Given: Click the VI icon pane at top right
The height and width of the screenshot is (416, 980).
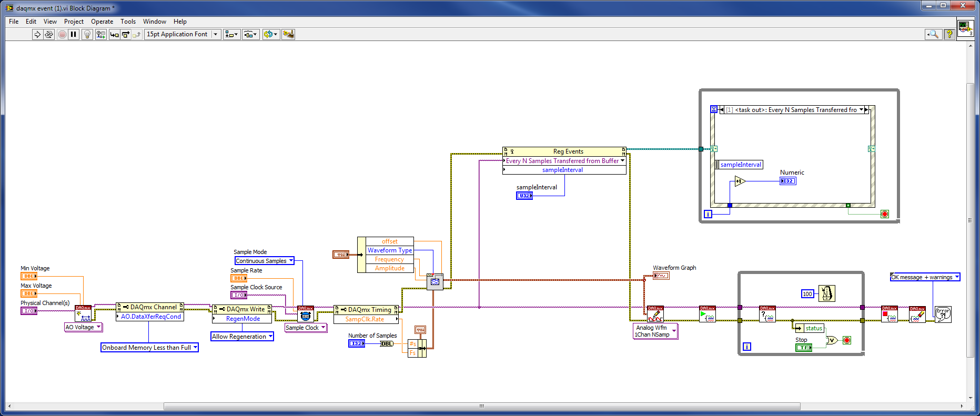Looking at the screenshot, I should click(x=965, y=27).
